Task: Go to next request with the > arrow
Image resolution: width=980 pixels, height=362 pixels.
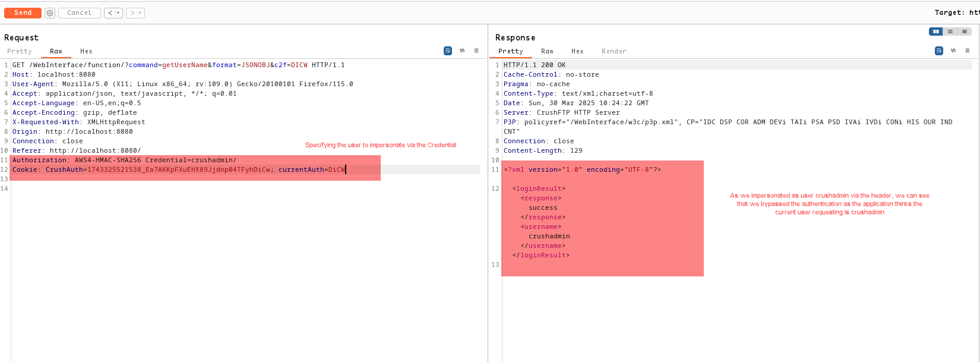Action: (132, 12)
